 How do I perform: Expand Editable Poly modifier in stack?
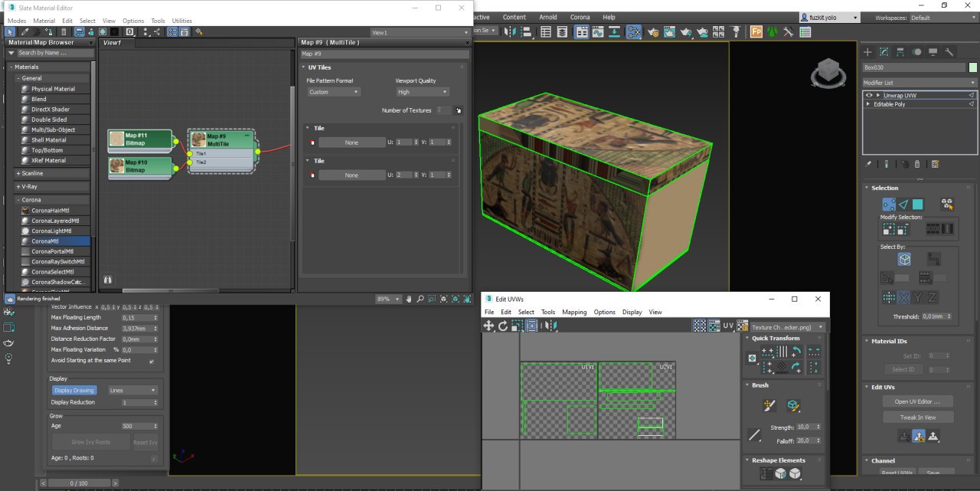click(868, 104)
